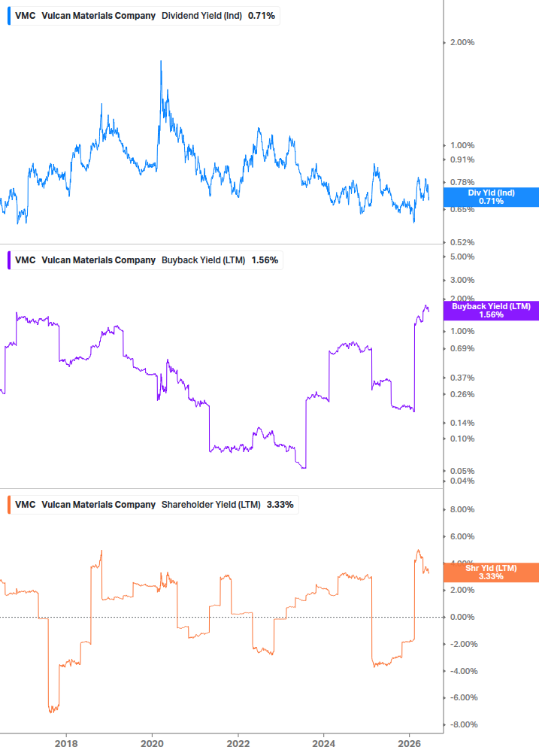539x756 pixels.
Task: Click the 0.04% tick on buyback axis
Action: [x=462, y=481]
